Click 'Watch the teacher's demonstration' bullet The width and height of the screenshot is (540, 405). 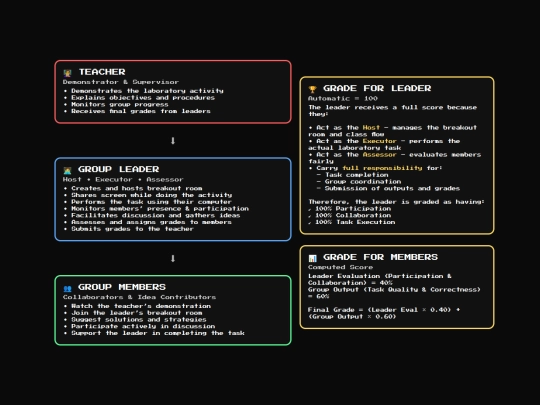pyautogui.click(x=137, y=306)
